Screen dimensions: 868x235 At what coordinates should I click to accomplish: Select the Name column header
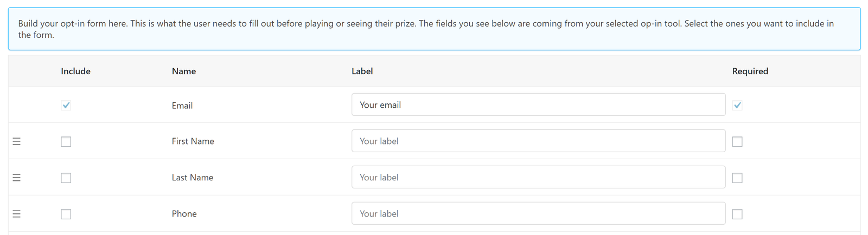(x=184, y=71)
